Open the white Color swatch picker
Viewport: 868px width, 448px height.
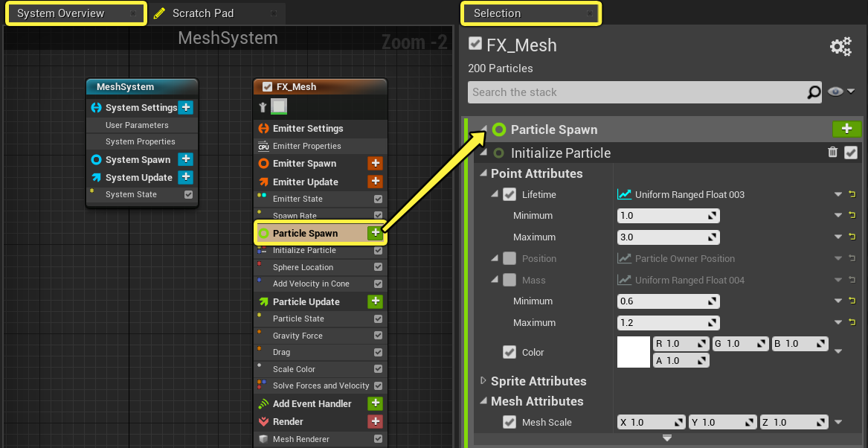tap(634, 352)
